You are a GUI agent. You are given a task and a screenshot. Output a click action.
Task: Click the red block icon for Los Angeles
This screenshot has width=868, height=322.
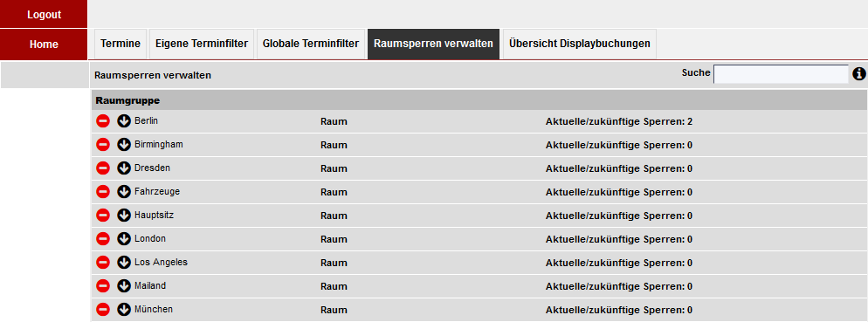coord(103,263)
